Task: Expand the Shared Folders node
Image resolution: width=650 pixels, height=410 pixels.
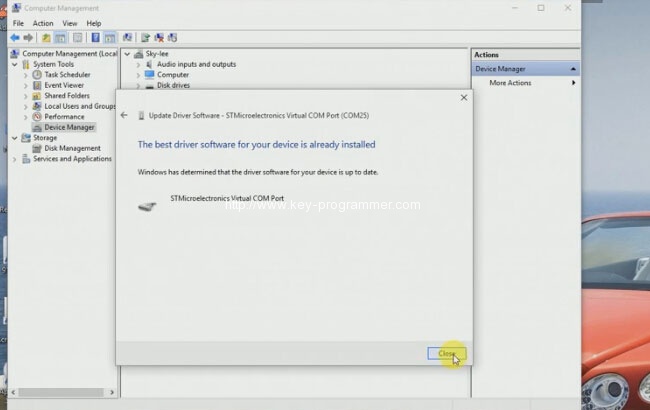Action: pos(26,96)
